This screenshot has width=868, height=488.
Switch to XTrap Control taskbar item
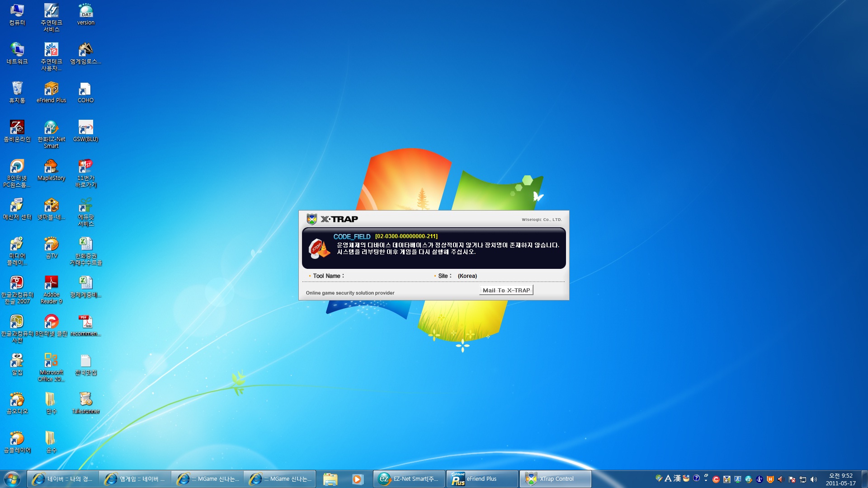point(555,479)
